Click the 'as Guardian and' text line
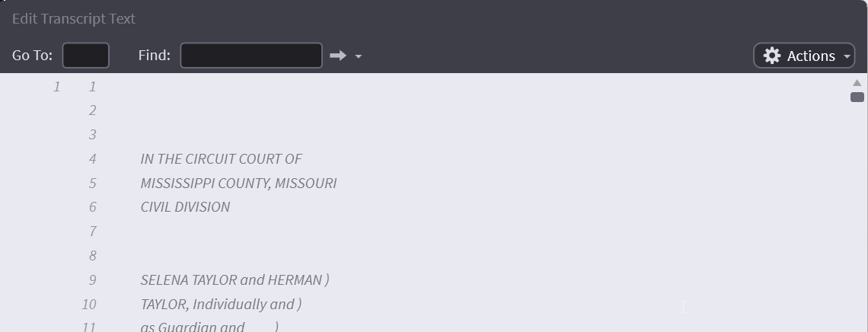 point(193,327)
